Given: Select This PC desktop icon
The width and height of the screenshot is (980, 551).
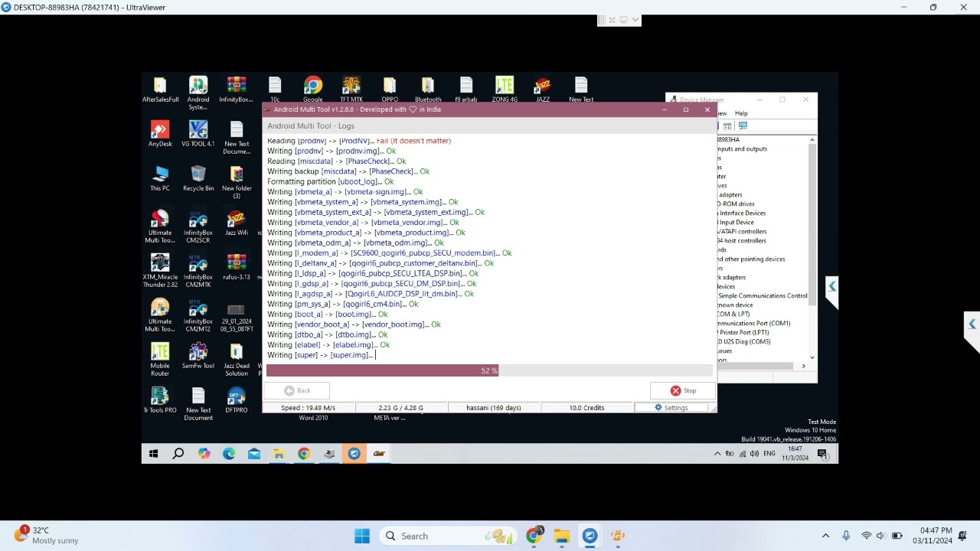Looking at the screenshot, I should coord(160,179).
